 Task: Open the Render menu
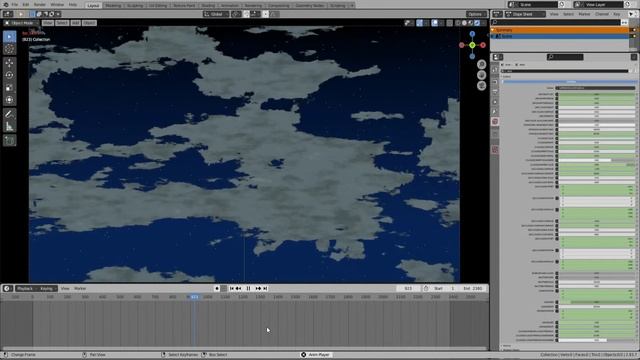click(40, 4)
